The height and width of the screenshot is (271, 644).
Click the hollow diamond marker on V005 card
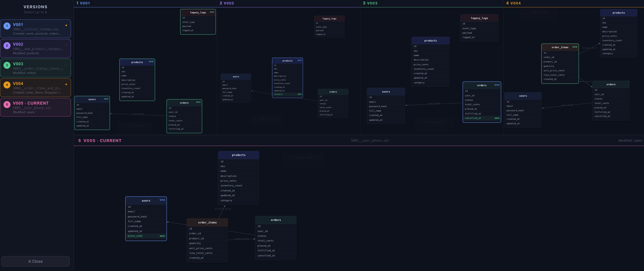66,104
